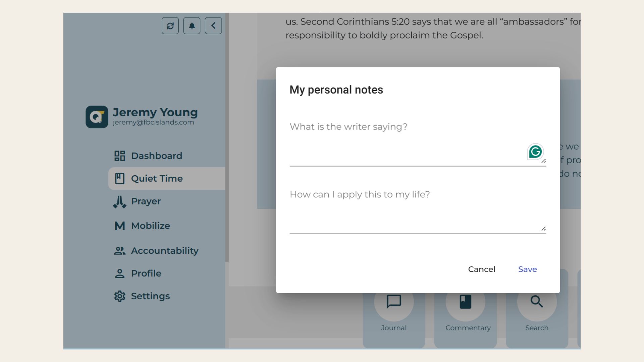Navigate to Accountability page
Image resolution: width=644 pixels, height=362 pixels.
pyautogui.click(x=164, y=251)
